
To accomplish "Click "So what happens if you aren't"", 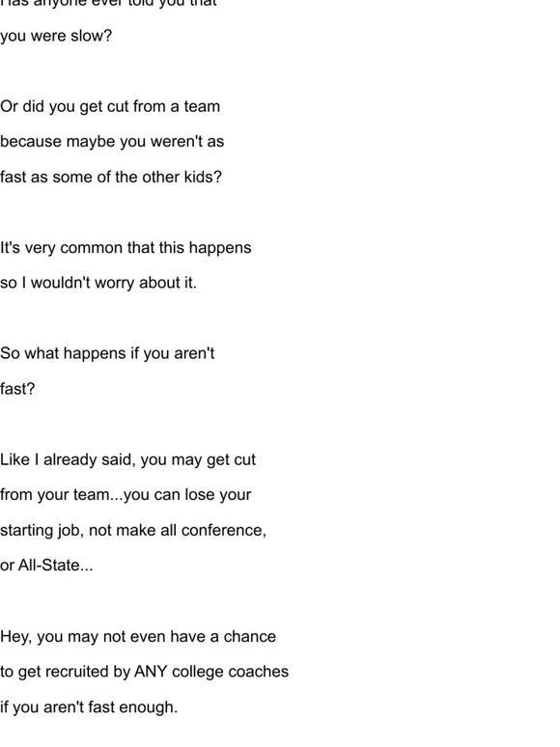I will 107,353.
